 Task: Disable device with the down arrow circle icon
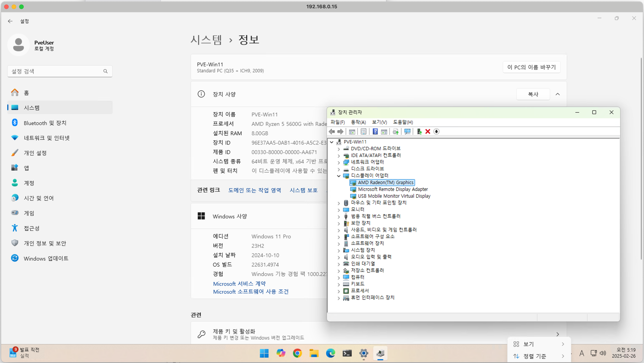coord(436,131)
